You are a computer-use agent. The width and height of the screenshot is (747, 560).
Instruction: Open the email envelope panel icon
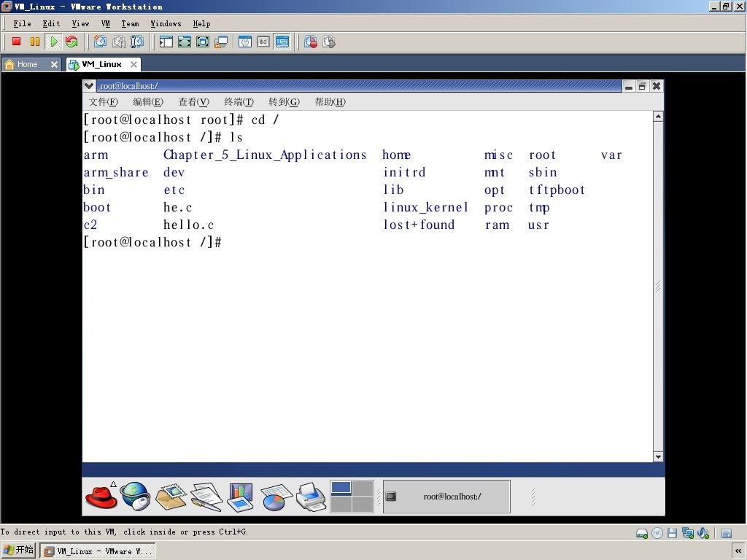pyautogui.click(x=171, y=497)
